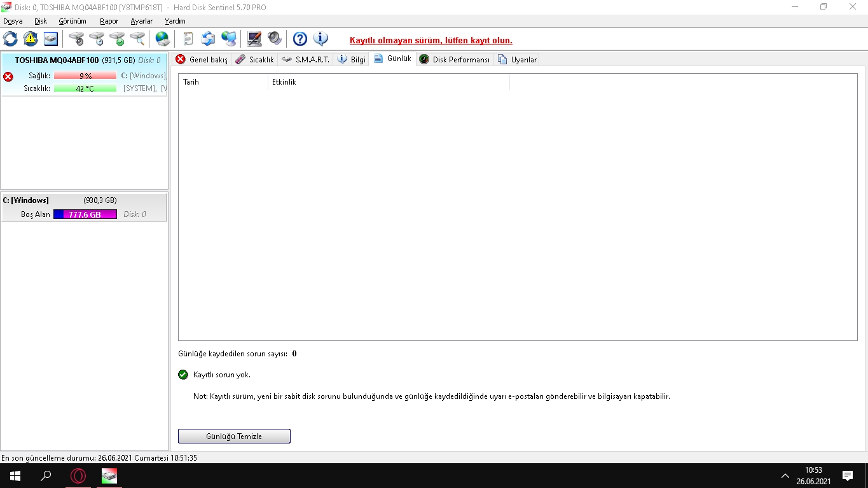Click the Sıcaklık 42 °C temperature bar
This screenshot has height=488, width=868.
point(85,88)
